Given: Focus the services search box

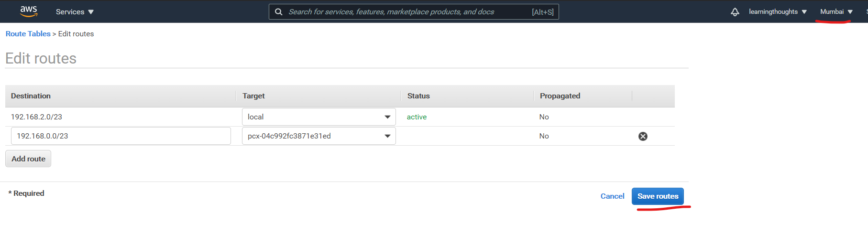Looking at the screenshot, I should click(x=407, y=12).
